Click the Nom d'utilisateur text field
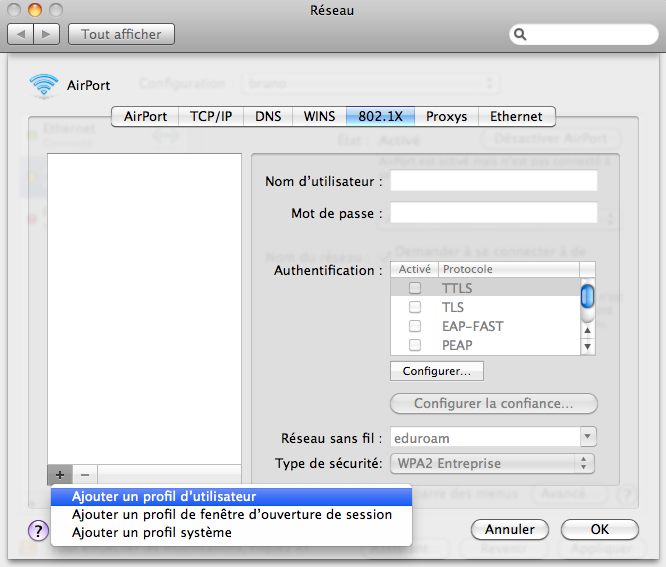The height and width of the screenshot is (567, 666). (x=493, y=181)
